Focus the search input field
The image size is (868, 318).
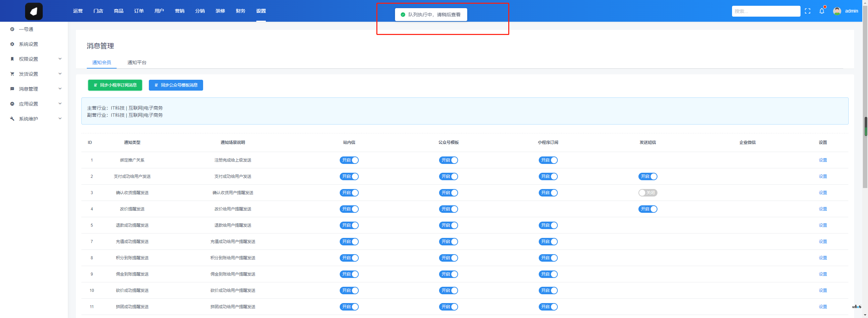point(766,11)
